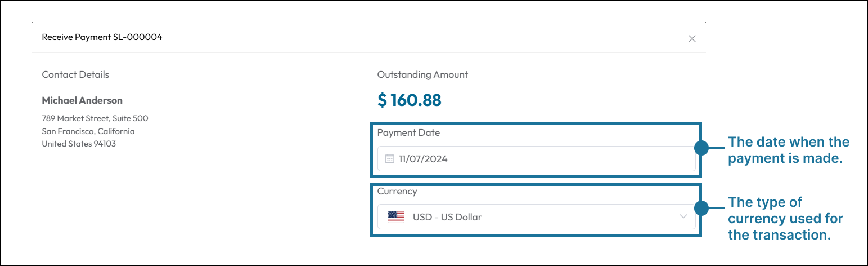Screen dimensions: 868x266
Task: Click the US flag icon
Action: point(396,217)
